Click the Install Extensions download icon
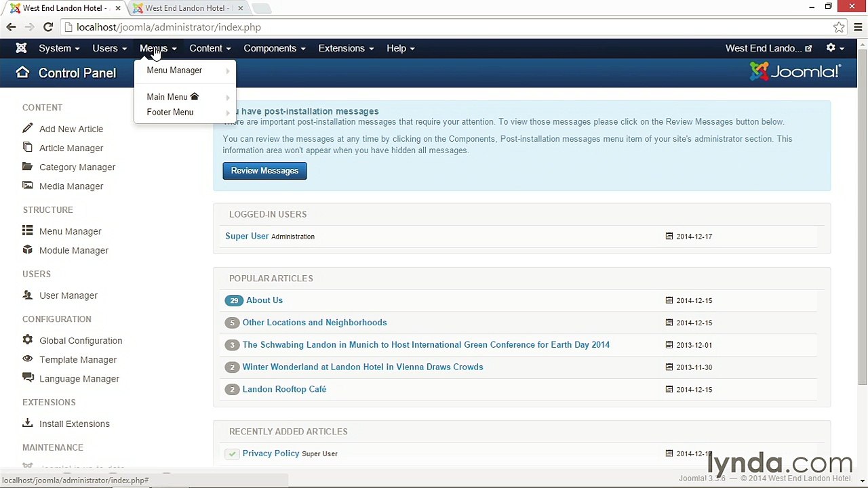The image size is (868, 488). click(27, 423)
